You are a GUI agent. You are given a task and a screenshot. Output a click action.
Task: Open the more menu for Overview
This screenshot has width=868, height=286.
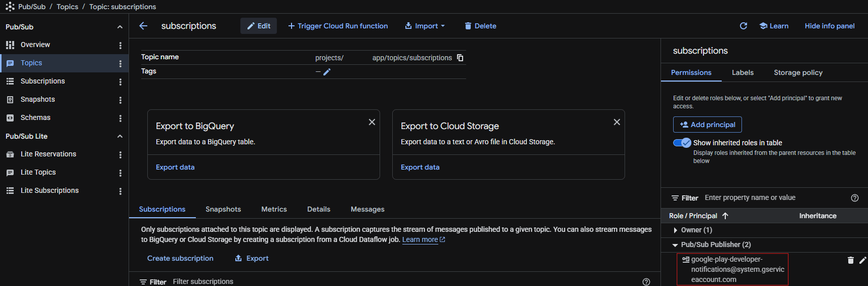coord(120,45)
